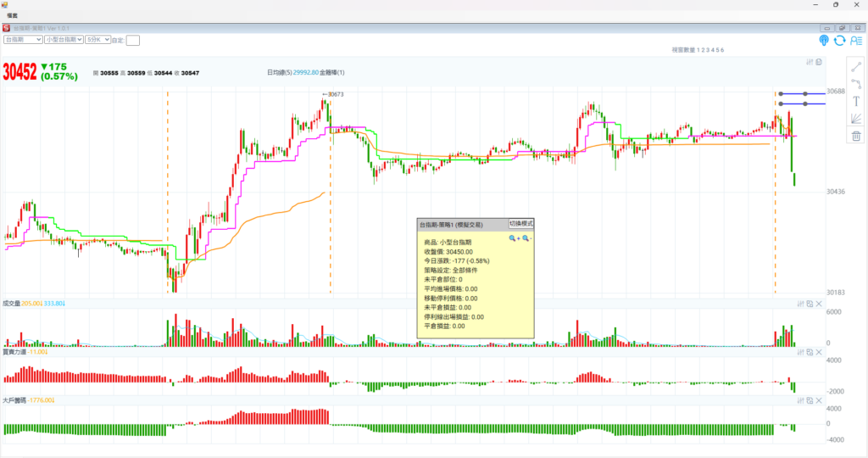Pick the fan lines drawing tool
The width and height of the screenshot is (868, 458).
click(856, 118)
